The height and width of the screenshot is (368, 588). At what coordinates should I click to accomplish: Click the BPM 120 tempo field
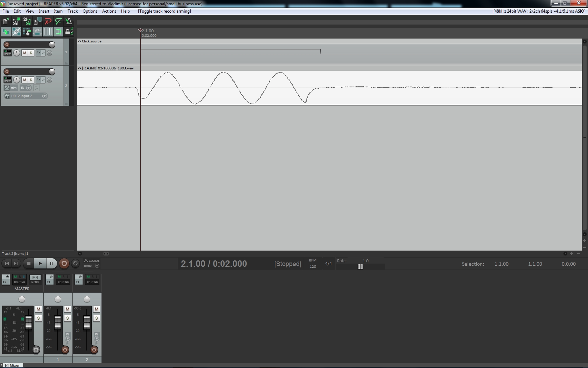click(x=313, y=264)
